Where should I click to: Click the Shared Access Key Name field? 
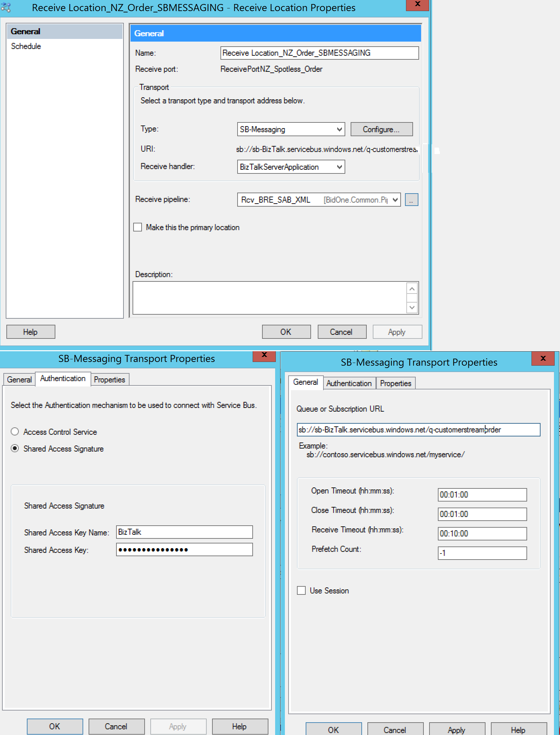pyautogui.click(x=185, y=532)
